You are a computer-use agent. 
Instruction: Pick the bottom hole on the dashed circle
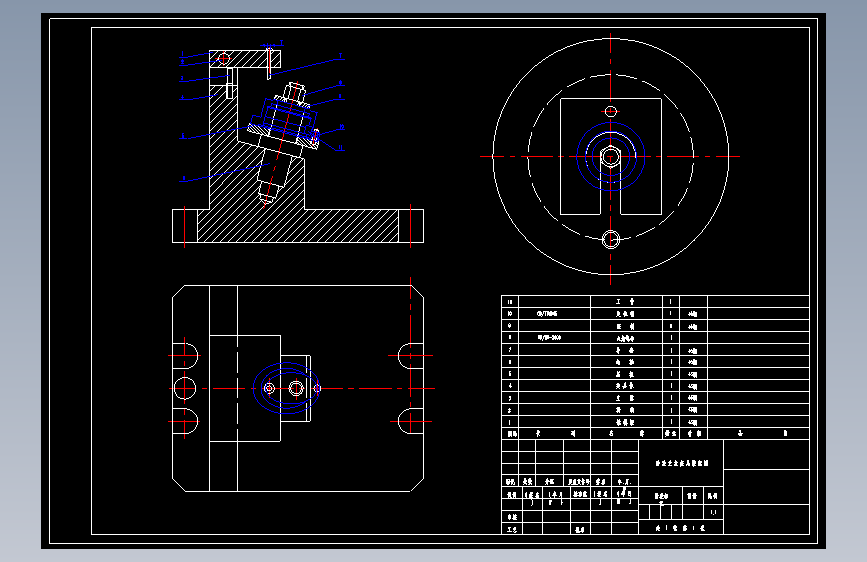coord(610,240)
